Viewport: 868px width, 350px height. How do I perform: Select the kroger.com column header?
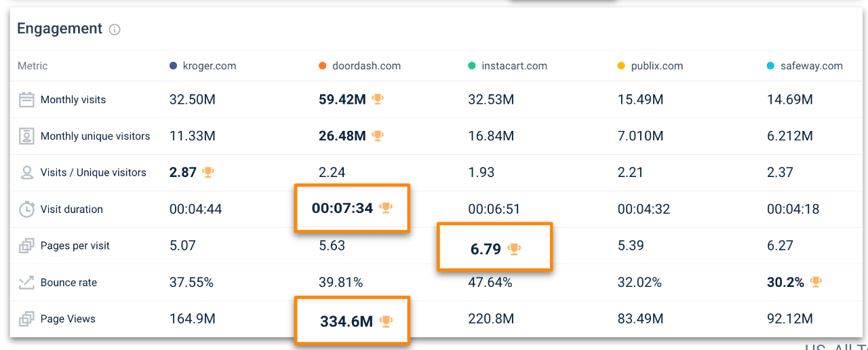click(210, 66)
